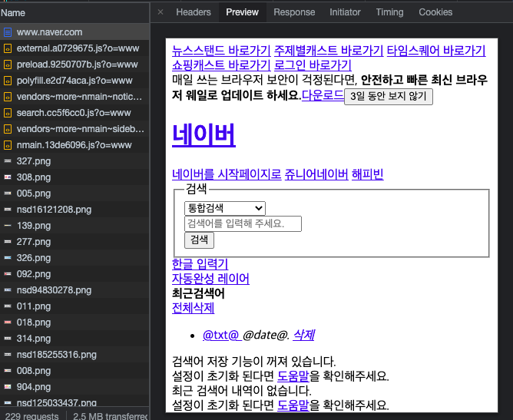Click the 자동완성 레이어 link
The width and height of the screenshot is (513, 420).
pyautogui.click(x=210, y=279)
